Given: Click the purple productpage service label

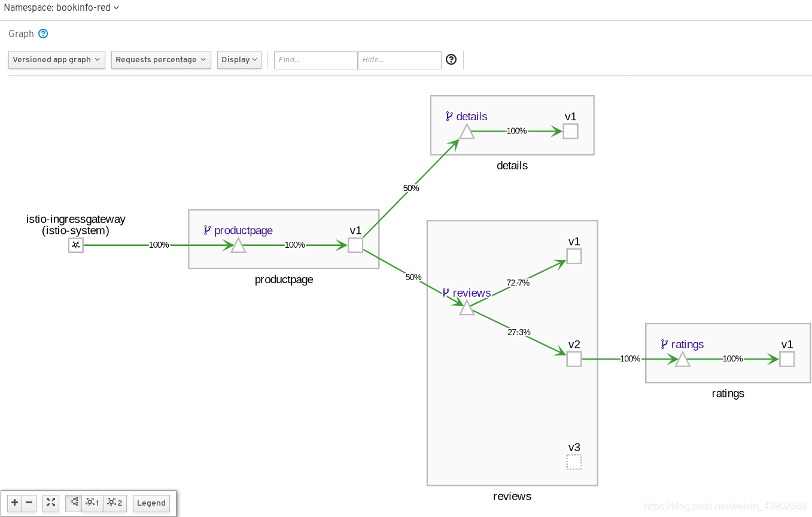Looking at the screenshot, I should (x=244, y=230).
